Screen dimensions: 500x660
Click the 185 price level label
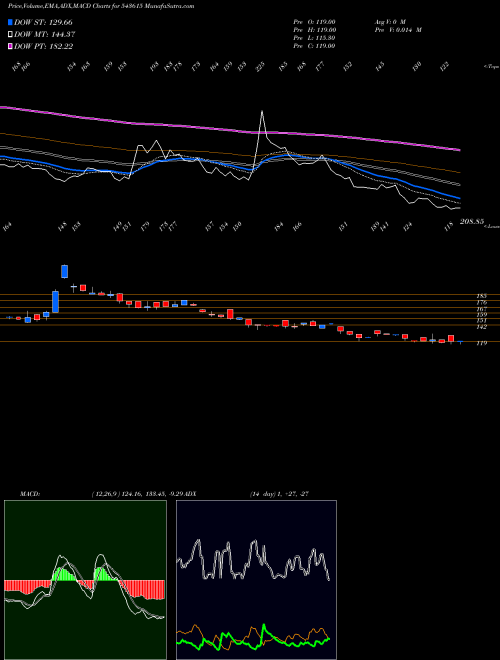(x=481, y=296)
